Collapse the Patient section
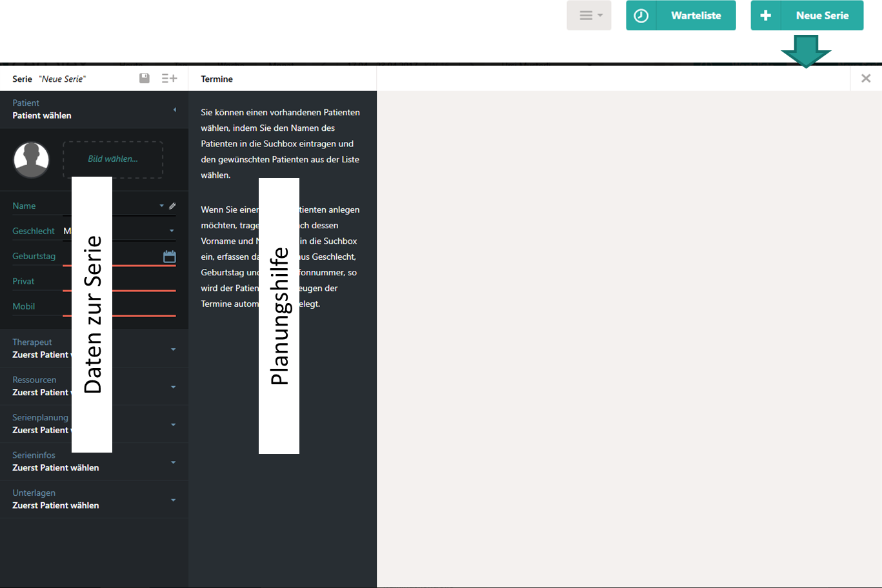 174,110
